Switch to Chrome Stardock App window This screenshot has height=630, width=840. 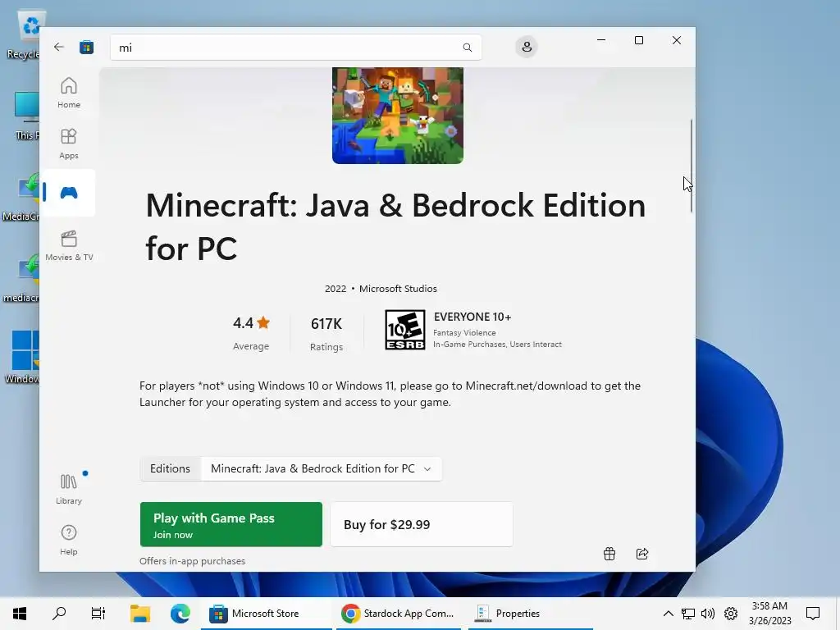[399, 614]
